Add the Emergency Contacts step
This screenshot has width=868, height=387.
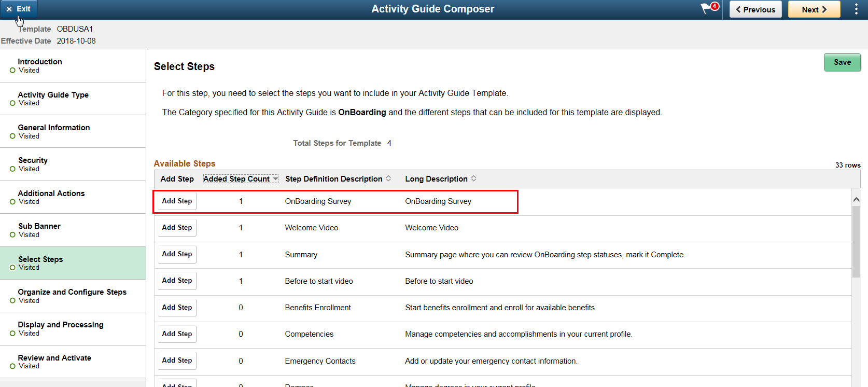(x=177, y=361)
